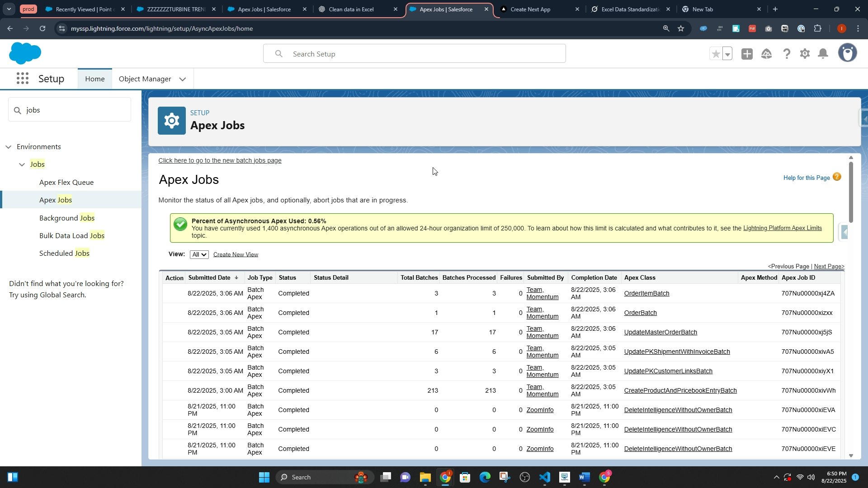Click the favorites star icon
Image resolution: width=868 pixels, height=488 pixels.
(x=716, y=54)
